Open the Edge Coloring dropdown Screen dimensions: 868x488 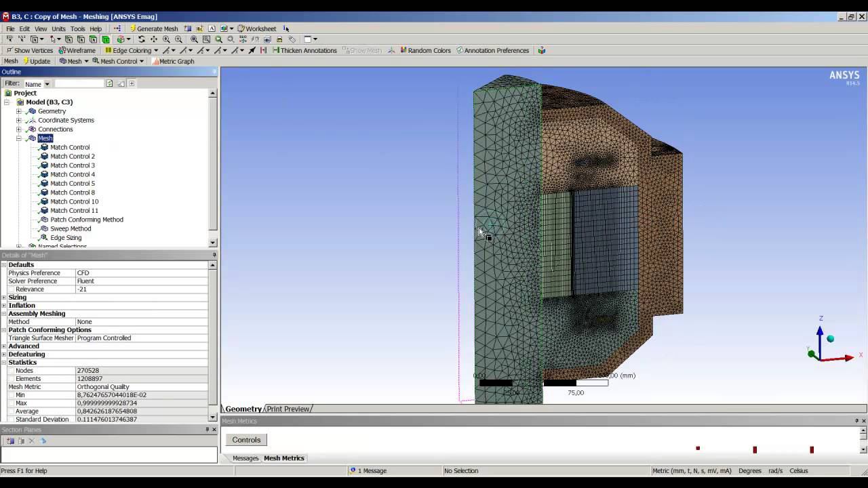(x=132, y=50)
